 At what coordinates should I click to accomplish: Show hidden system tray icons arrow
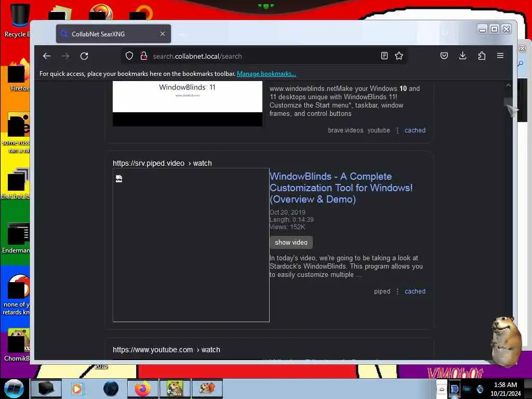(x=442, y=390)
